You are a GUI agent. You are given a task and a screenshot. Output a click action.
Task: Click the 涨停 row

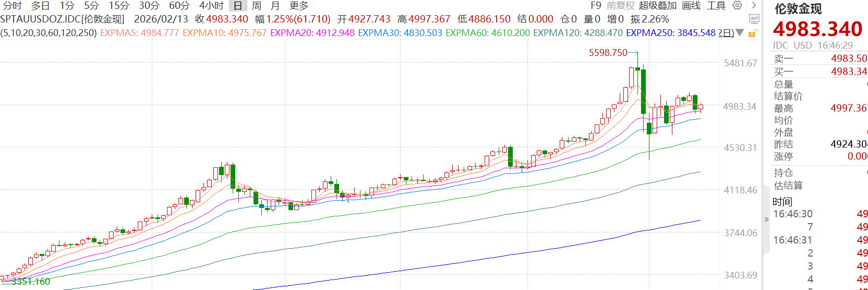tap(819, 156)
